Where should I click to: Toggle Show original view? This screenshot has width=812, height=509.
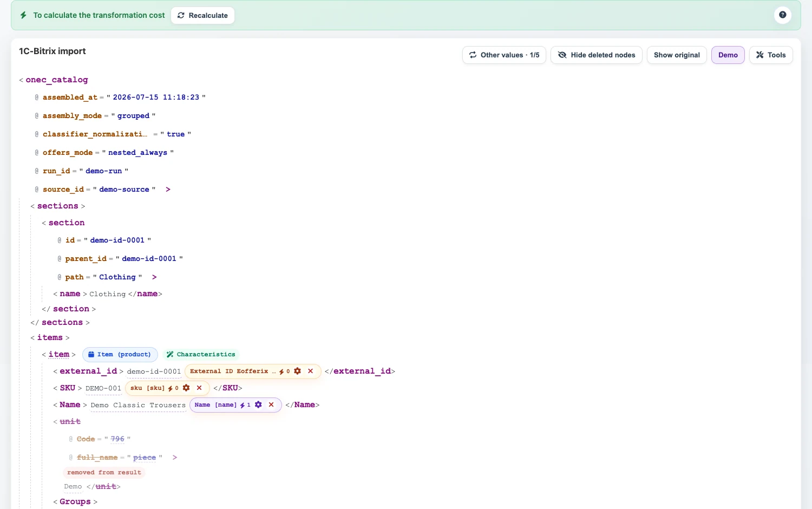(677, 55)
